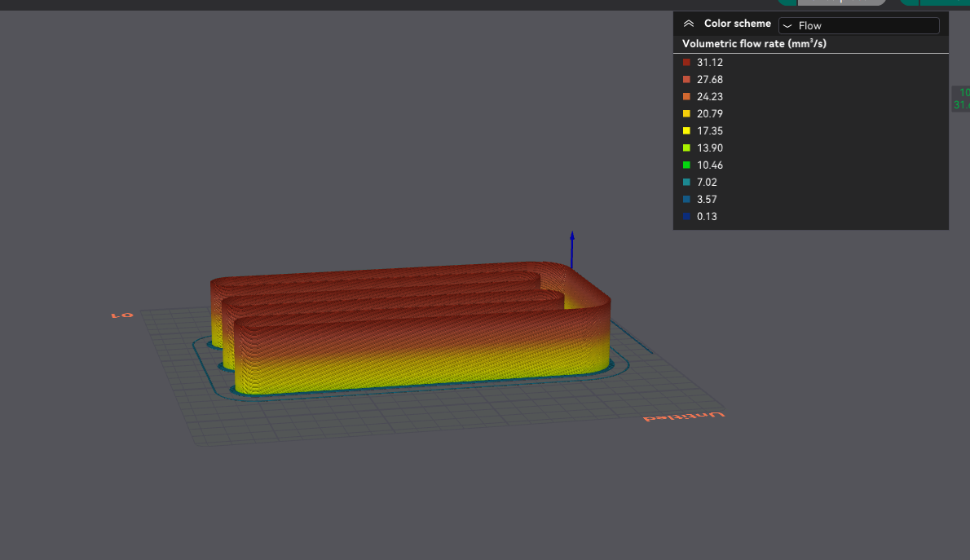This screenshot has width=970, height=560.
Task: Click the 7.02 teal color swatch
Action: 686,182
